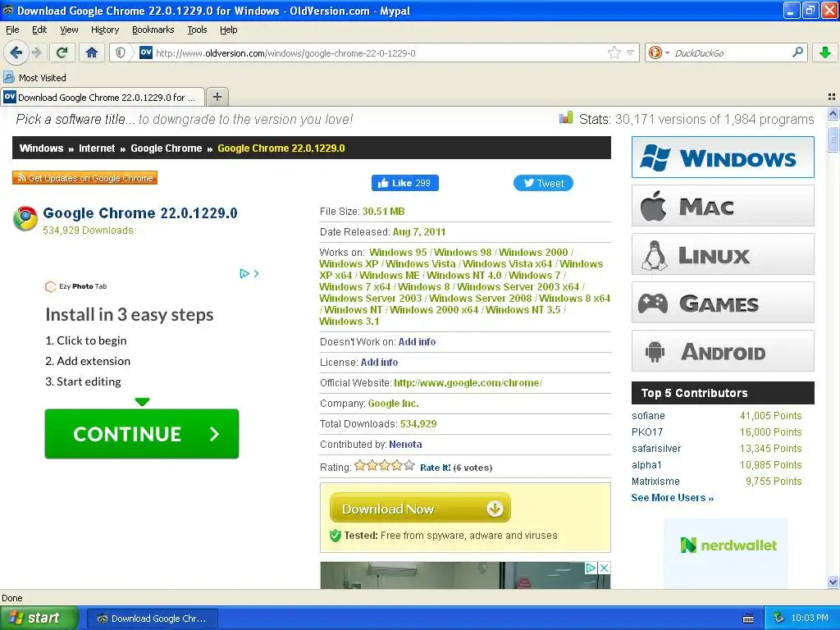Click the search magnifier icon
Screen dimensions: 840x630
point(797,52)
